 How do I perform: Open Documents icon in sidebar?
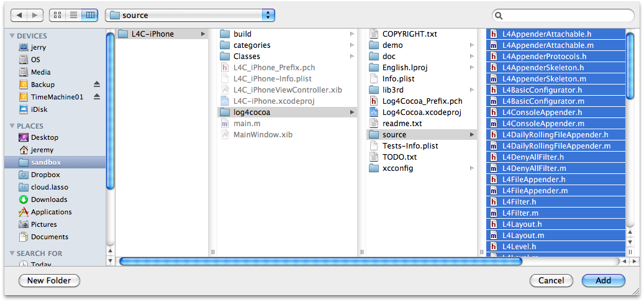[x=24, y=237]
